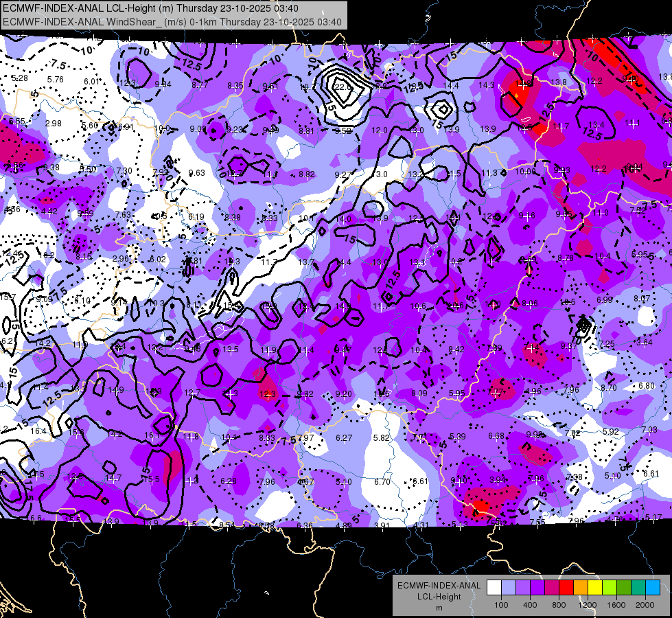The height and width of the screenshot is (618, 672).
Task: Click the 8.70 grid value
Action: coord(609,388)
